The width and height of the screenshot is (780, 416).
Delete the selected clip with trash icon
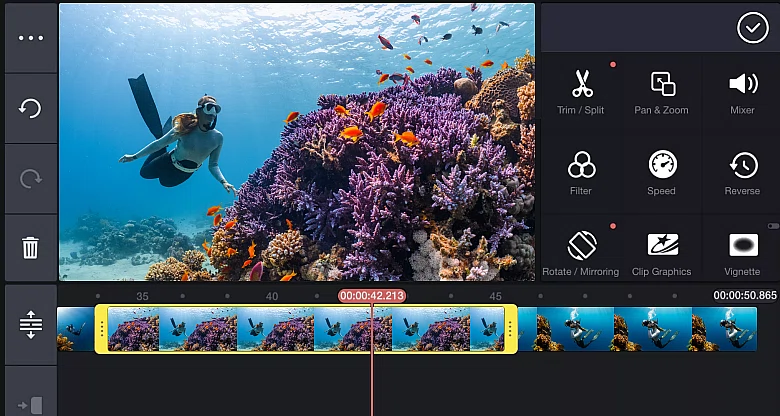pyautogui.click(x=31, y=247)
